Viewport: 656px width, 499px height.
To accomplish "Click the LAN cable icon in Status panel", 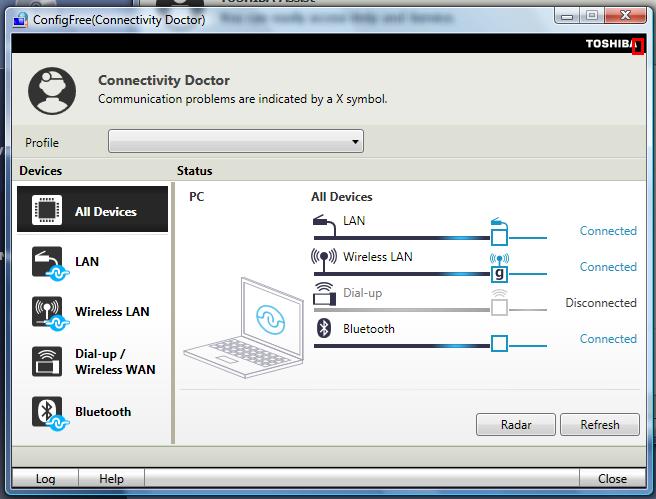I will pyautogui.click(x=324, y=225).
